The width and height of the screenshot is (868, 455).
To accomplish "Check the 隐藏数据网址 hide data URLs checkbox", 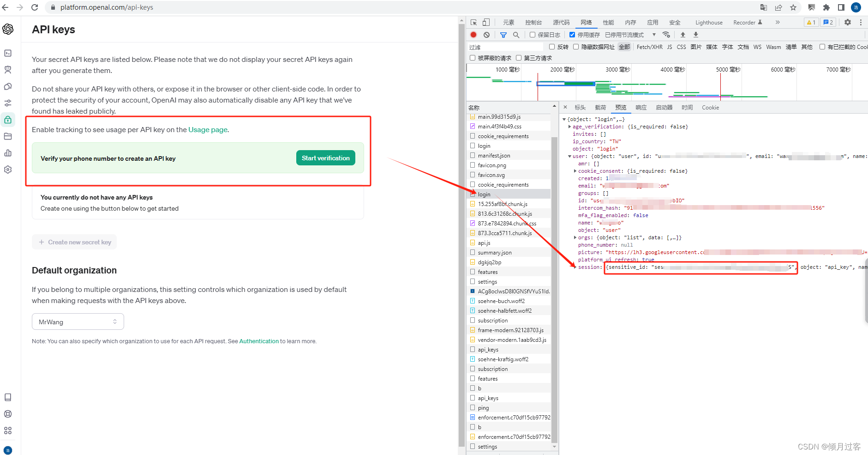I will coord(576,47).
